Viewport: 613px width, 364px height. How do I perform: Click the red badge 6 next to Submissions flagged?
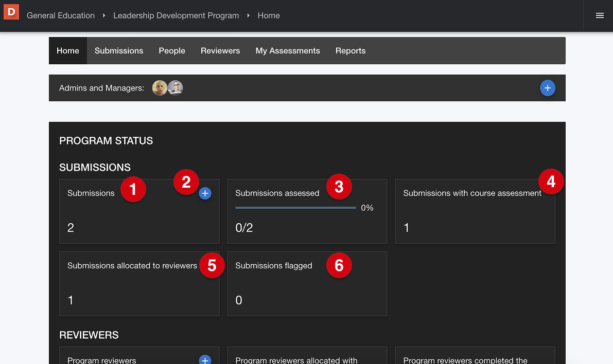click(339, 265)
